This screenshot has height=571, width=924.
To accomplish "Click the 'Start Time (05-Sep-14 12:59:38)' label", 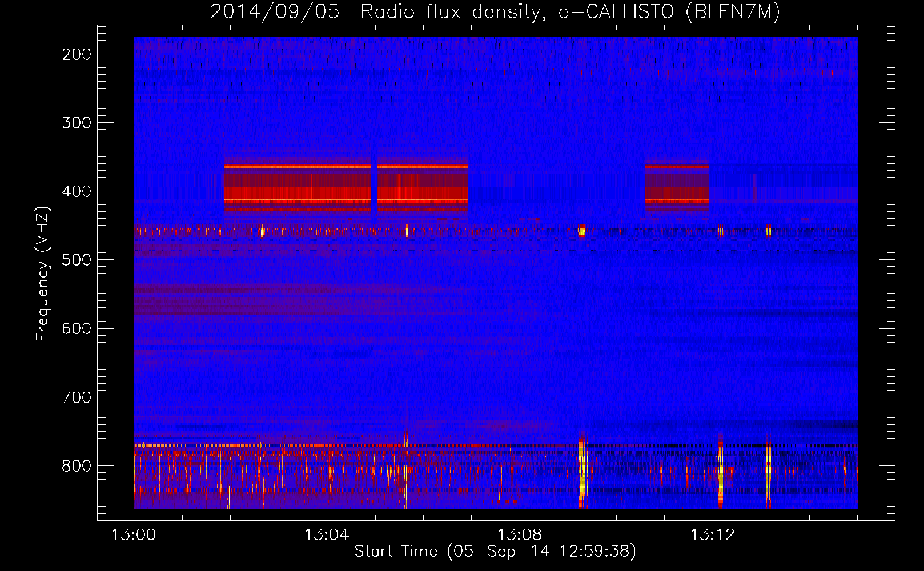I will coord(495,552).
